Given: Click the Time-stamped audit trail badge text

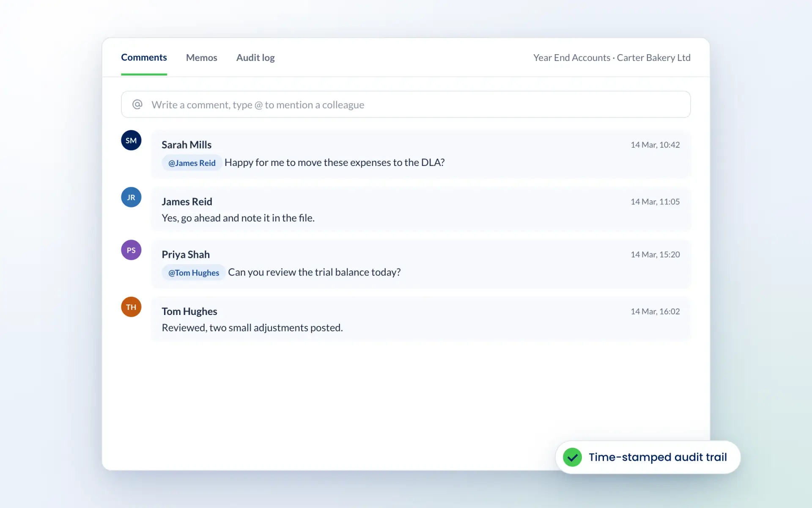Looking at the screenshot, I should pos(658,457).
